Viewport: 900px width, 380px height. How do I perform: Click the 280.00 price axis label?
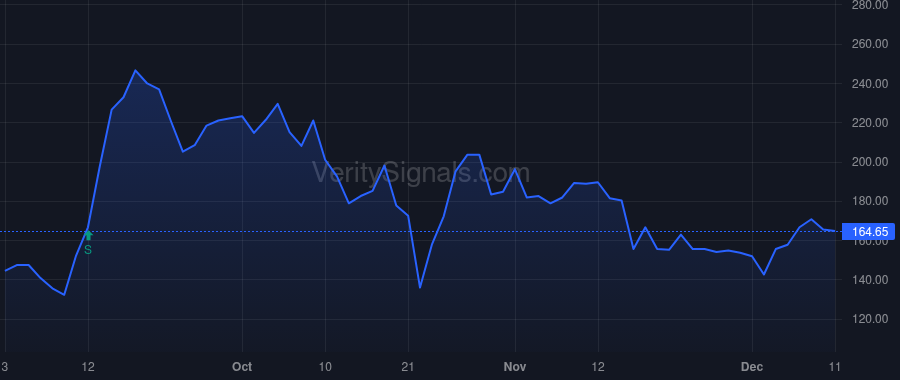(871, 5)
